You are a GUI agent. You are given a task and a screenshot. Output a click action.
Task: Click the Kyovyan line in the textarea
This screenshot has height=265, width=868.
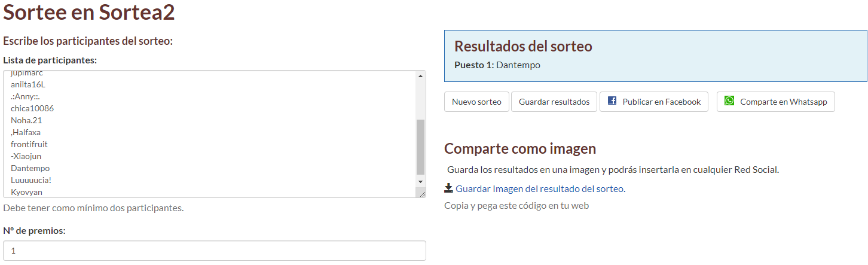[26, 192]
